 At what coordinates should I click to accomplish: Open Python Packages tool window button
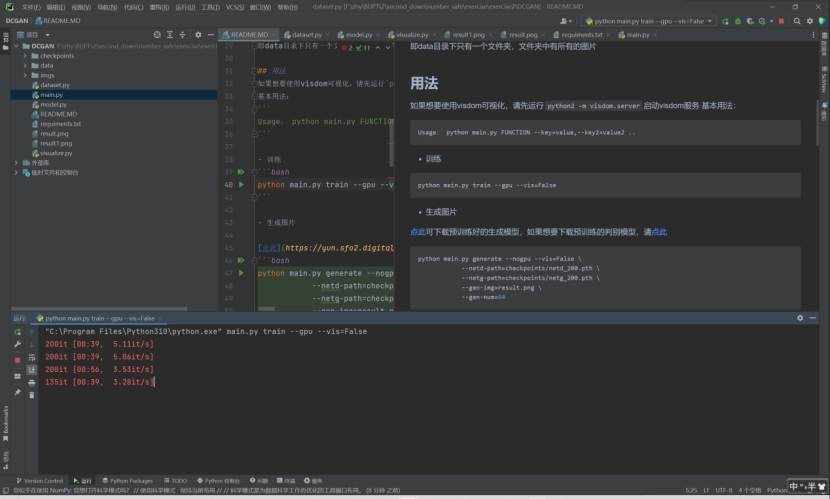click(127, 481)
